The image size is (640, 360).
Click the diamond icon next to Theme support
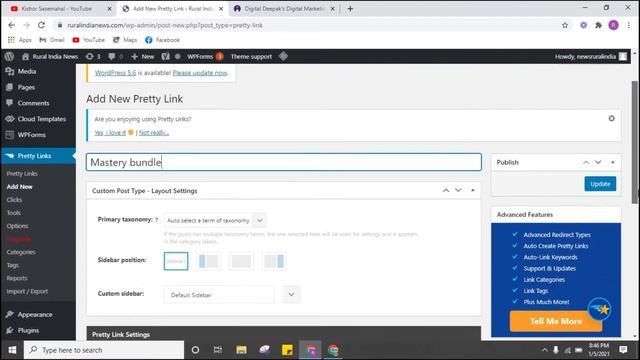[x=283, y=56]
